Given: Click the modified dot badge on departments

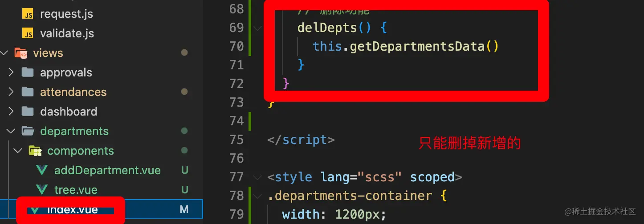Looking at the screenshot, I should click(x=184, y=131).
